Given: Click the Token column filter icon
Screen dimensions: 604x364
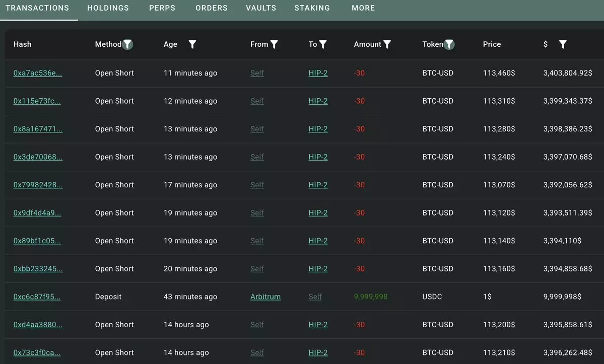Looking at the screenshot, I should tap(449, 44).
